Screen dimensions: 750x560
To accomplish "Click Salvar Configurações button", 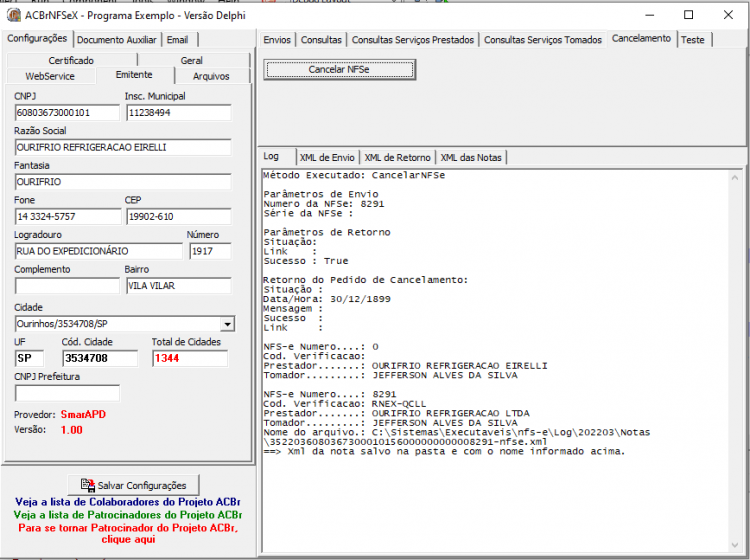I will pos(133,485).
